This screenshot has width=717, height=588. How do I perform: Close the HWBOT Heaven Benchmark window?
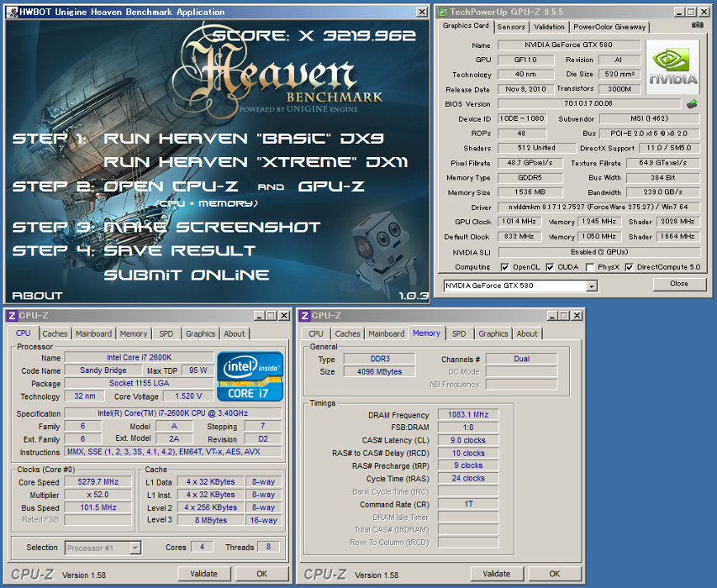pyautogui.click(x=422, y=12)
